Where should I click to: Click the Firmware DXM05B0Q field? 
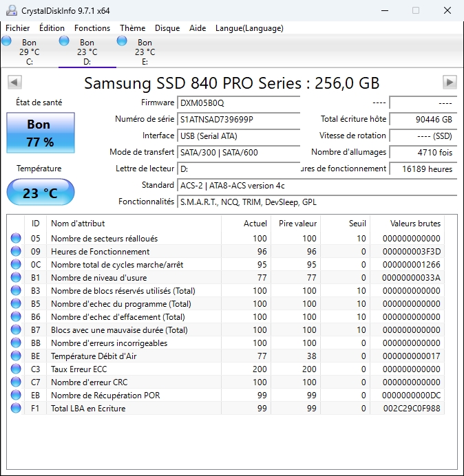point(238,102)
